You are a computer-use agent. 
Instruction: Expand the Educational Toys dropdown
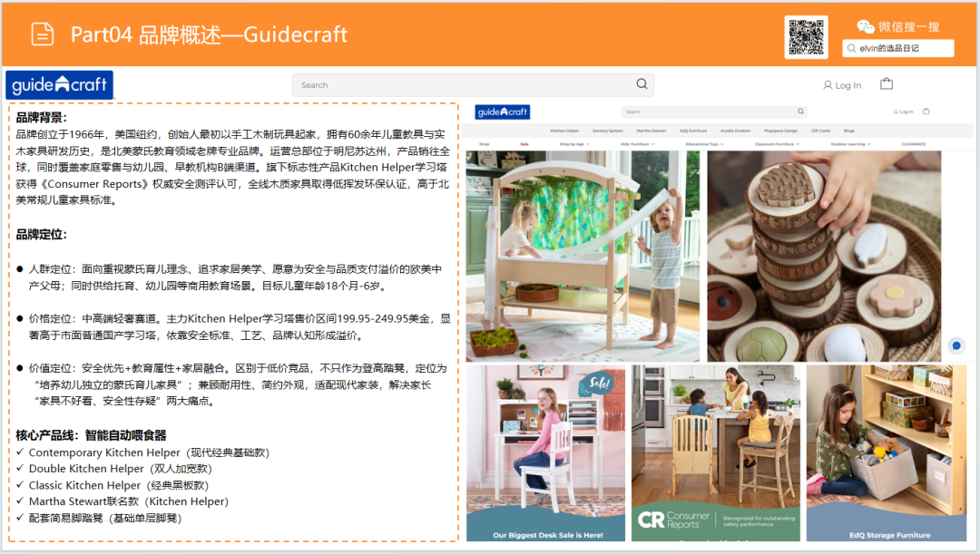(704, 144)
